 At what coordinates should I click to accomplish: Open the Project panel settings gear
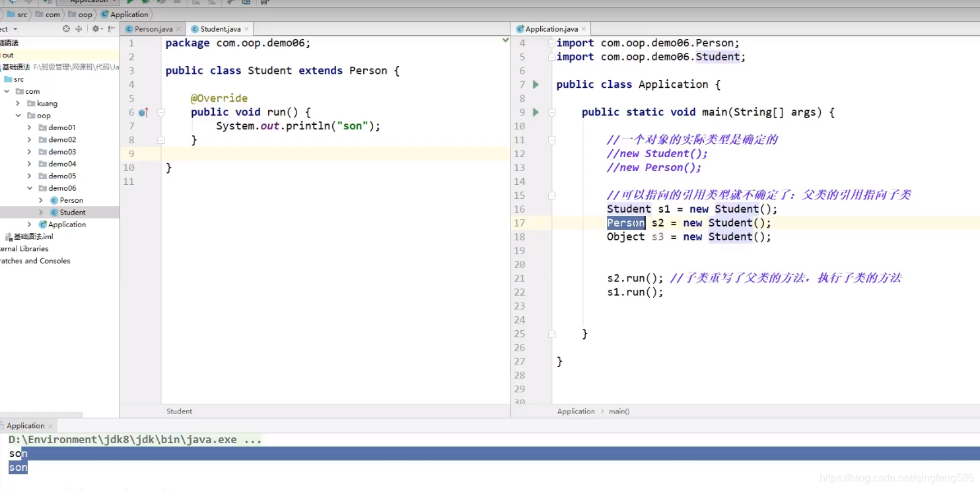click(96, 29)
